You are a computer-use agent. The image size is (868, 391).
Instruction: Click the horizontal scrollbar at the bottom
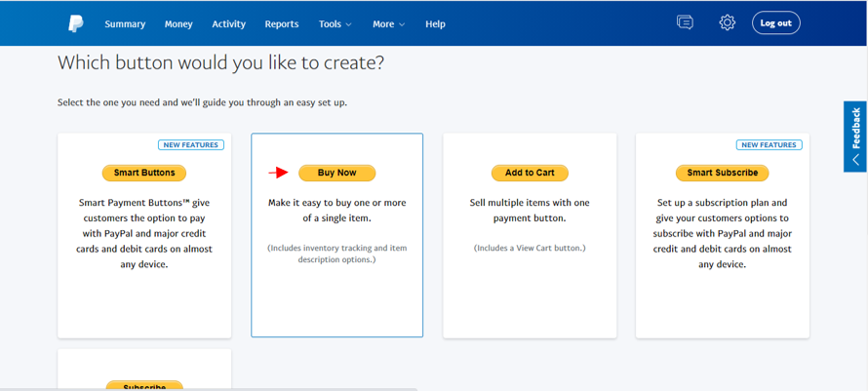pyautogui.click(x=209, y=389)
